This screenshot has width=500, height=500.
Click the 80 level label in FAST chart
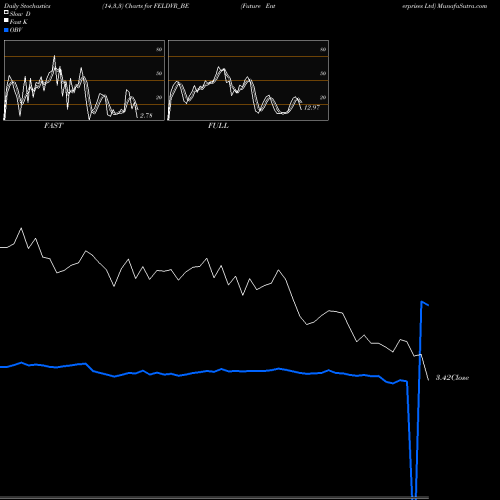159,49
